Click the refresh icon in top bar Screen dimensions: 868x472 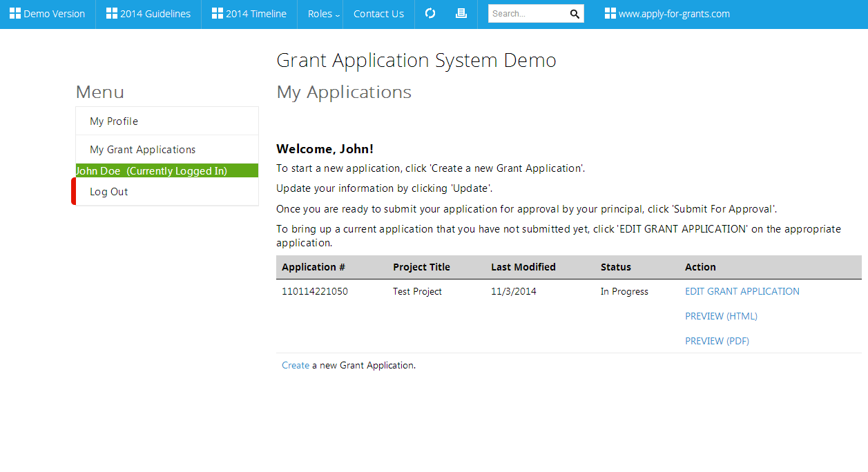click(430, 14)
